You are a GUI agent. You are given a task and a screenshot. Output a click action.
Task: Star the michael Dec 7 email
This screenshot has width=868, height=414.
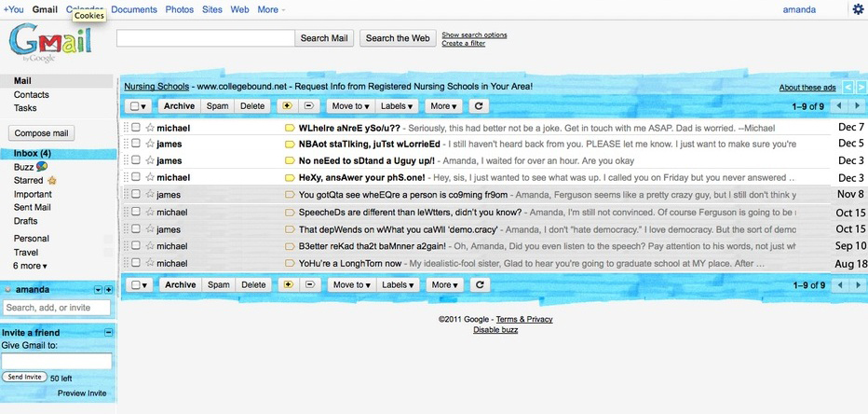click(149, 128)
